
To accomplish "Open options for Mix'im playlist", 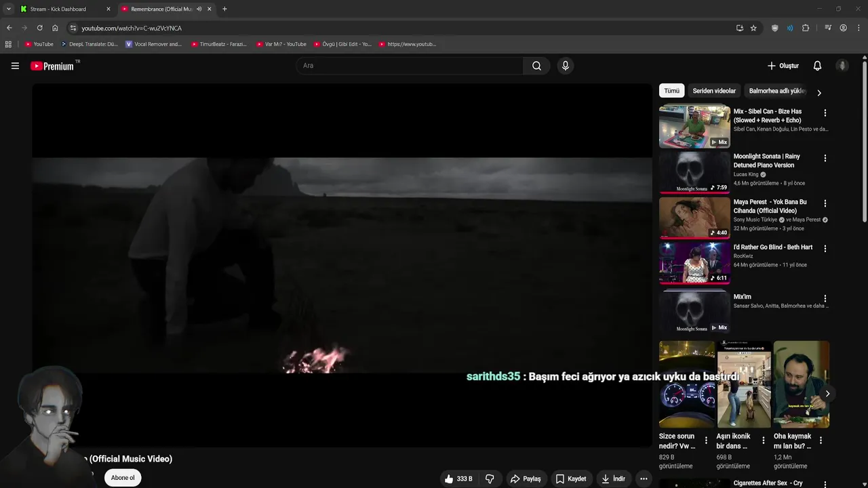I will 825,298.
